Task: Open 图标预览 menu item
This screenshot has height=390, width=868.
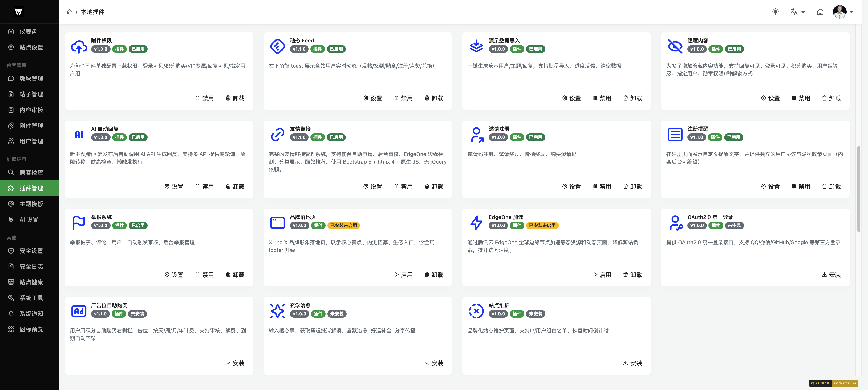Action: point(30,329)
